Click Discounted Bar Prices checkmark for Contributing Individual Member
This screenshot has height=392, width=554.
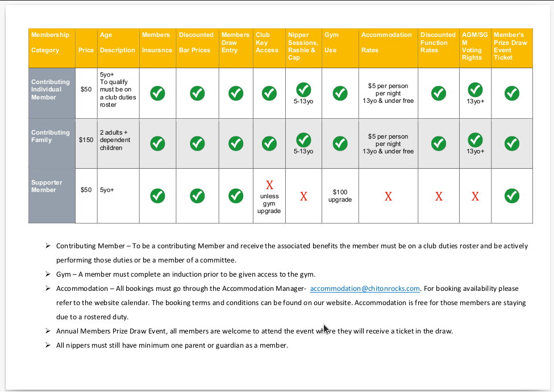[x=197, y=93]
